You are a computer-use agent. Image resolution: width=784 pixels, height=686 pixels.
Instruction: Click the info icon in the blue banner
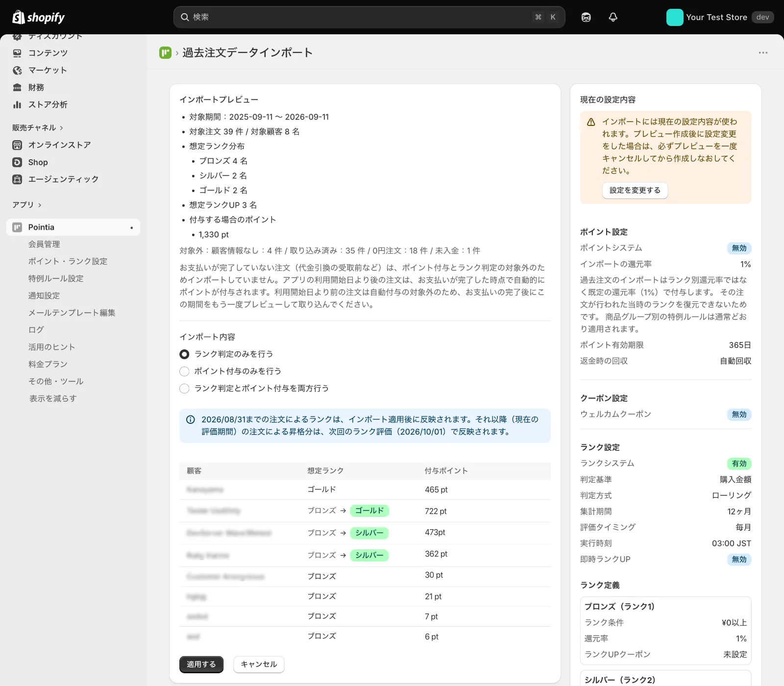click(191, 419)
